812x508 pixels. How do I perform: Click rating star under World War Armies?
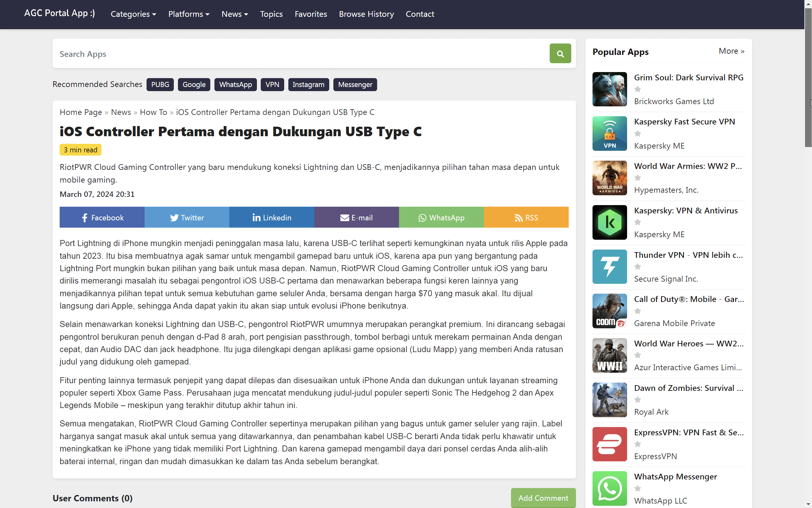638,178
